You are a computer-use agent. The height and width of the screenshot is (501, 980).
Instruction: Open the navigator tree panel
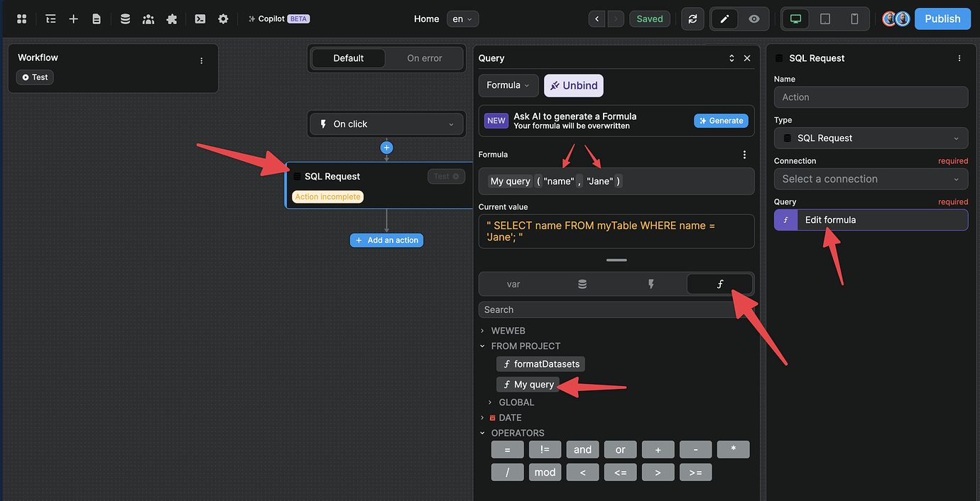(50, 18)
